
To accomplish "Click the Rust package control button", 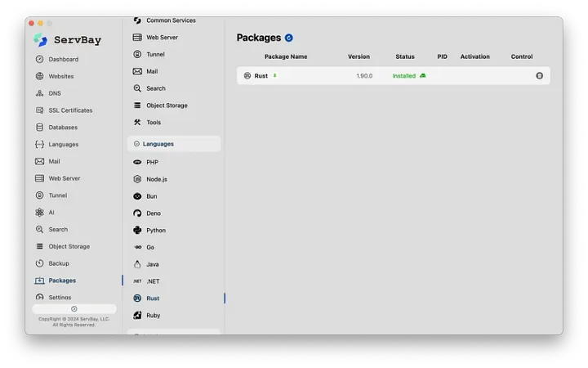I will tap(539, 76).
